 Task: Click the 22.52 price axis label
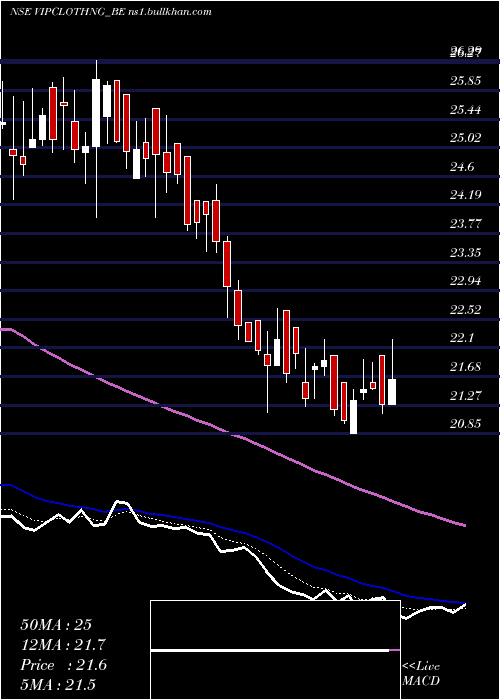coord(465,309)
